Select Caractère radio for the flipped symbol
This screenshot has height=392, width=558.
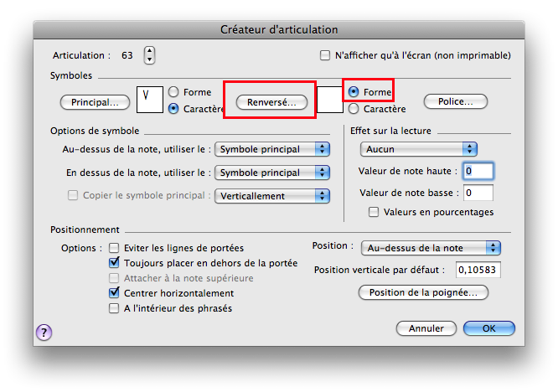click(x=354, y=109)
